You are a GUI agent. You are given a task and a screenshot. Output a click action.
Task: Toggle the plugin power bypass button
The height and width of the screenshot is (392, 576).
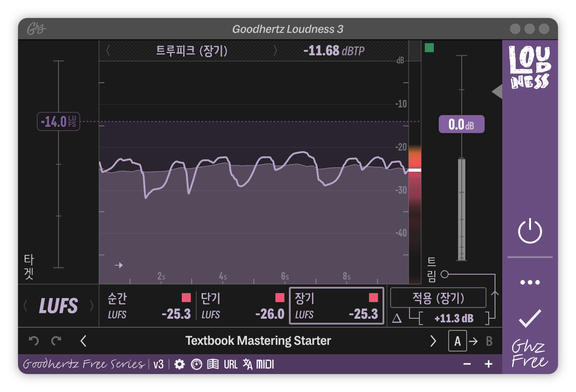click(530, 230)
